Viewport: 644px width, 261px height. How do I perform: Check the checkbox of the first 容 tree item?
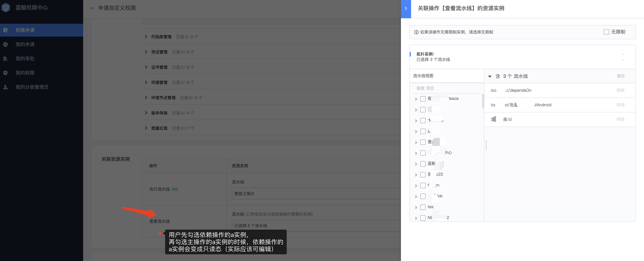click(423, 99)
